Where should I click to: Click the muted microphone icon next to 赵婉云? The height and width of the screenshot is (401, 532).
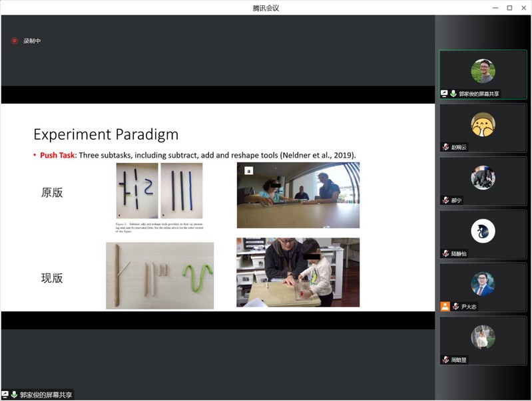pyautogui.click(x=446, y=147)
